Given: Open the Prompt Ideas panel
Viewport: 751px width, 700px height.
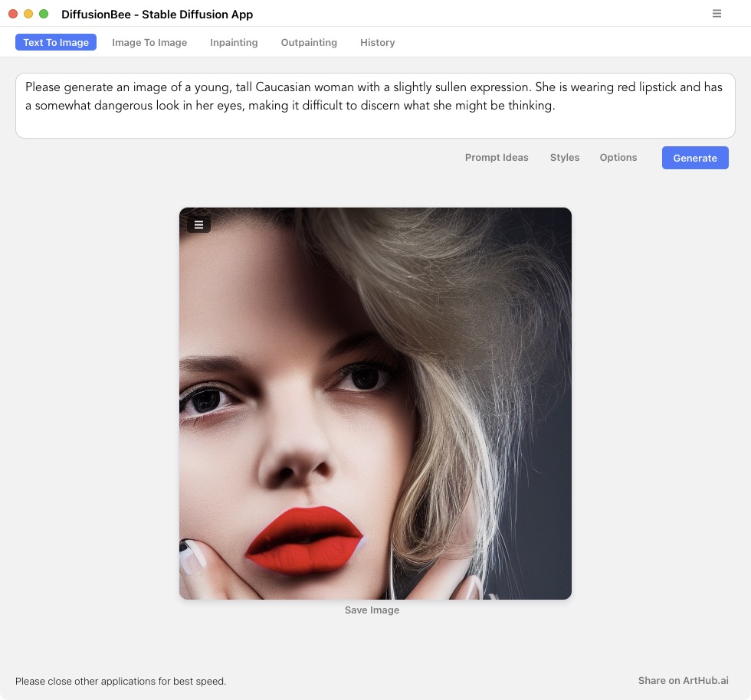Looking at the screenshot, I should (497, 158).
